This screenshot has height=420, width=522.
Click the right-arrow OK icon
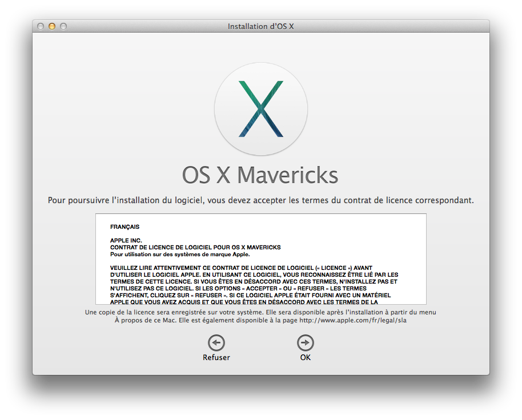tap(305, 343)
